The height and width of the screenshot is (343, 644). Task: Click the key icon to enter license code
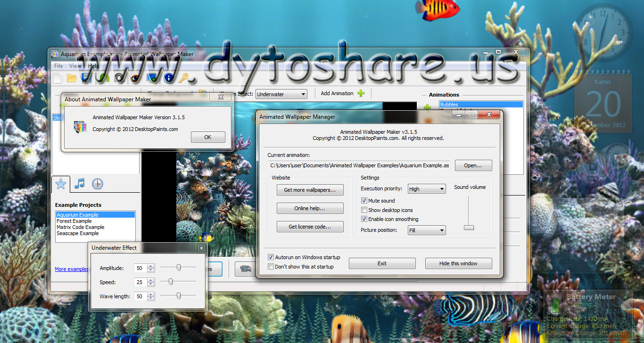pos(185,78)
